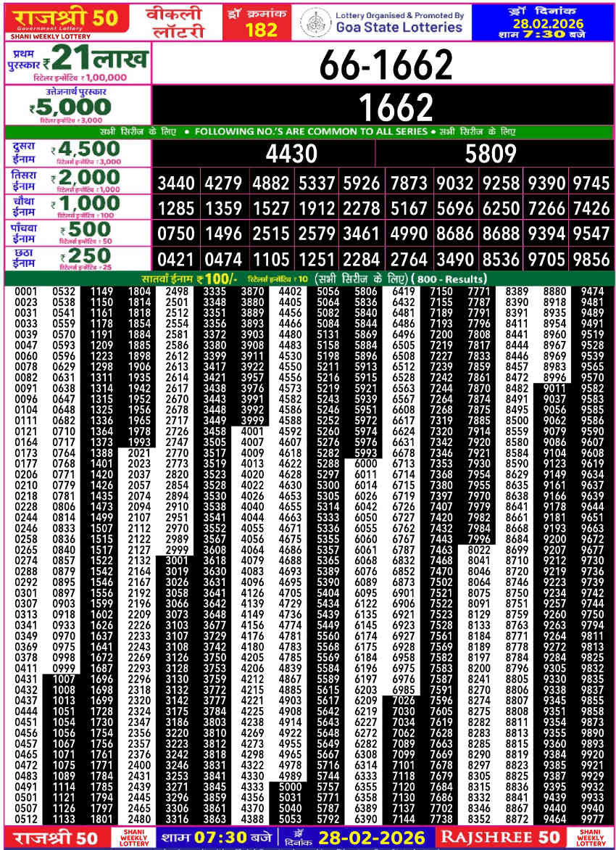Screen dimensions: 616x850
Task: Select third prize number 3440
Action: (176, 183)
